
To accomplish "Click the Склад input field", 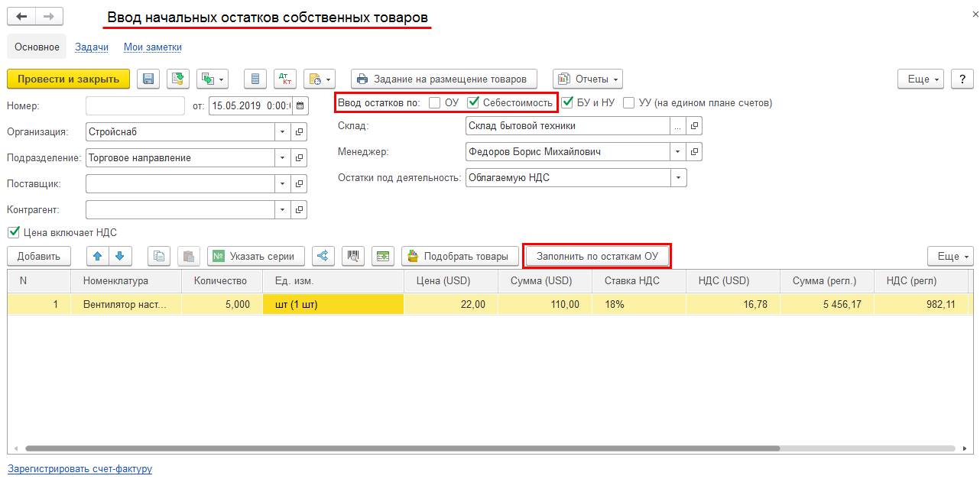I will 568,126.
